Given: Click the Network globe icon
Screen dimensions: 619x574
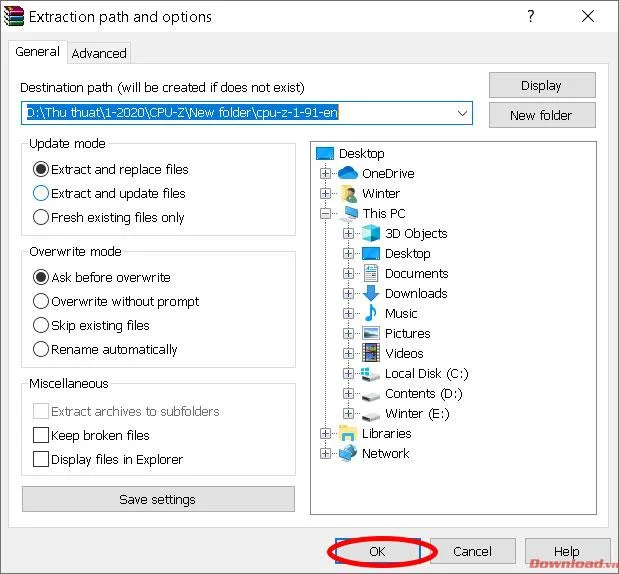Looking at the screenshot, I should tap(348, 453).
